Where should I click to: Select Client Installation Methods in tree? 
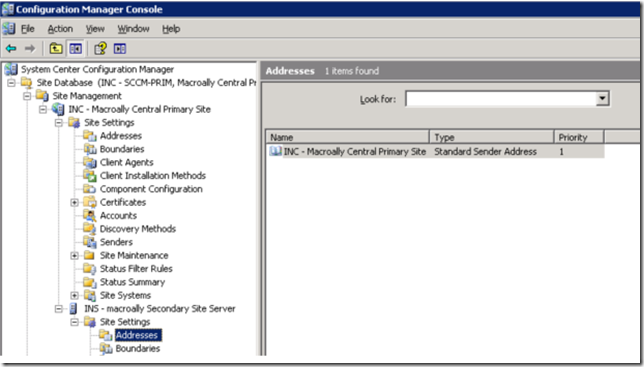tap(153, 175)
